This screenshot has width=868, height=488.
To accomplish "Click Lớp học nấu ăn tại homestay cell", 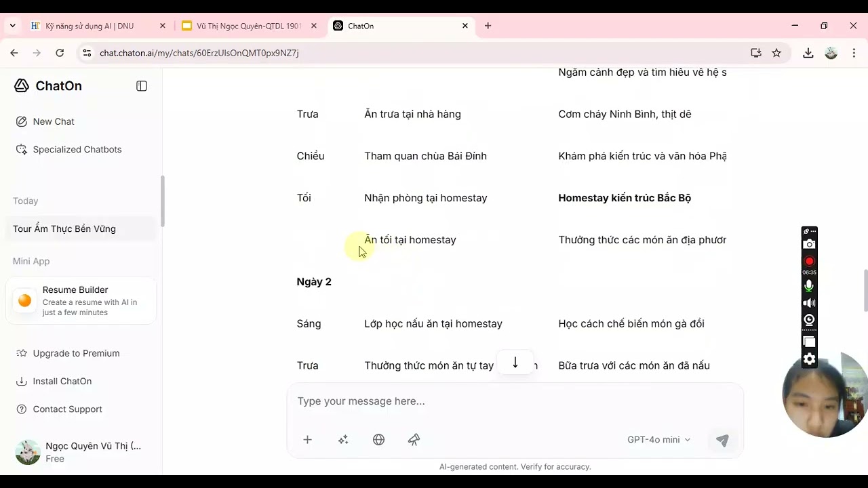I will (433, 323).
